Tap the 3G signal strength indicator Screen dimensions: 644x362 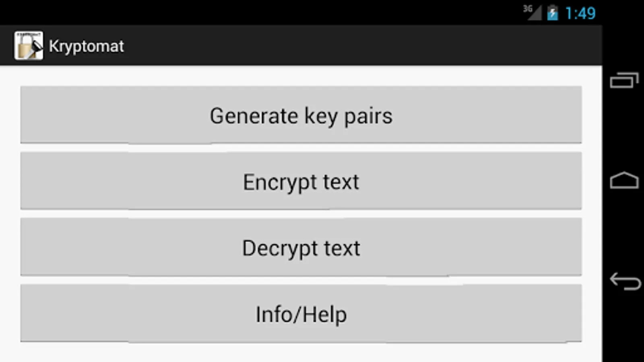tap(533, 12)
